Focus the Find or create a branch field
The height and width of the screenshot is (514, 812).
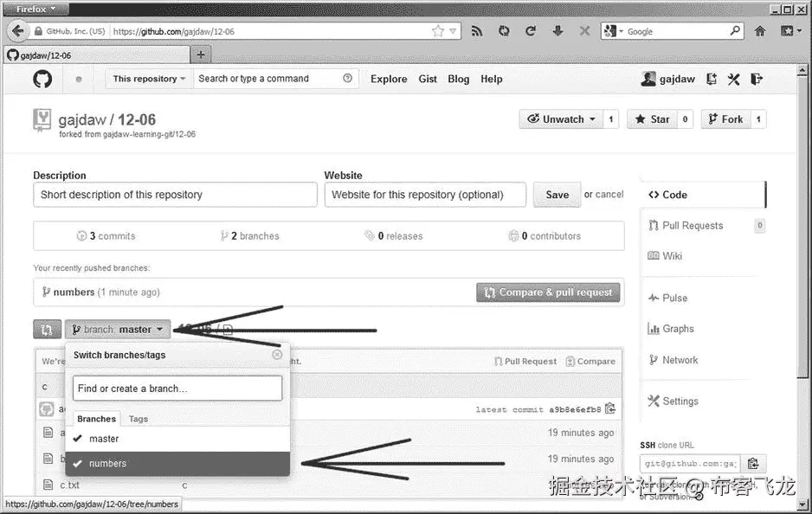pyautogui.click(x=177, y=389)
